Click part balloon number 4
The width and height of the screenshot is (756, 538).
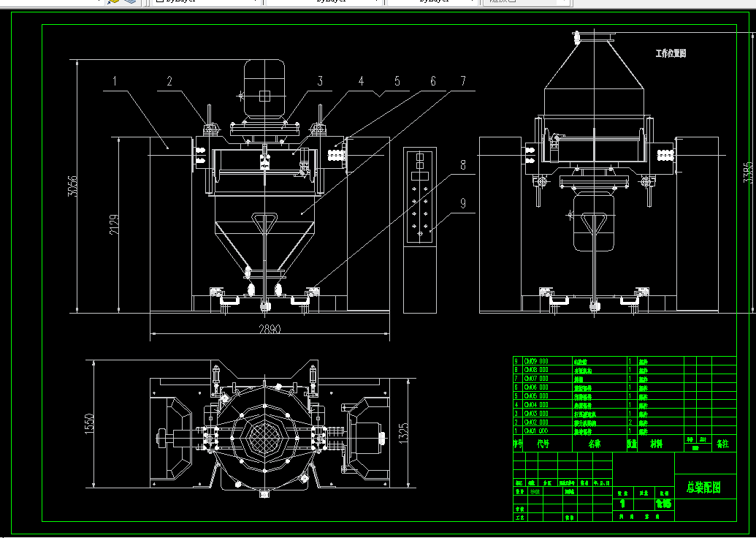[x=361, y=80]
